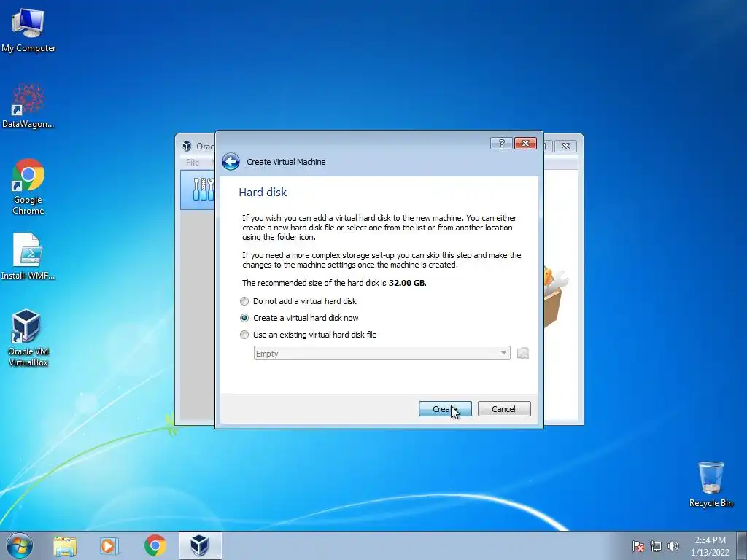This screenshot has width=747, height=560.
Task: Click the help question mark button
Action: pyautogui.click(x=501, y=144)
